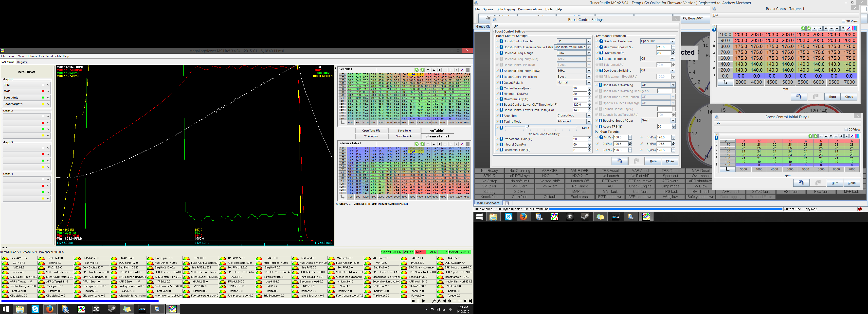The width and height of the screenshot is (868, 314).
Task: Click Burn in the Boost Control Settings window
Action: [x=653, y=161]
